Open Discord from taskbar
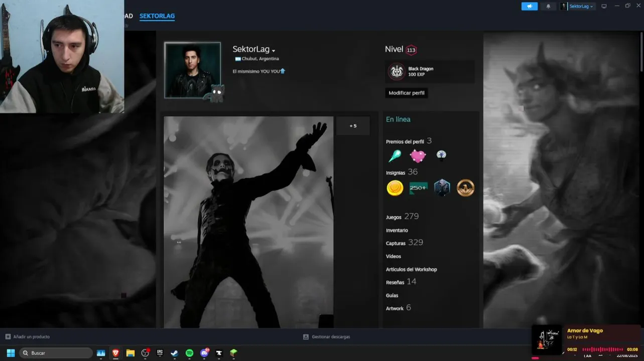The image size is (644, 361). [x=204, y=353]
